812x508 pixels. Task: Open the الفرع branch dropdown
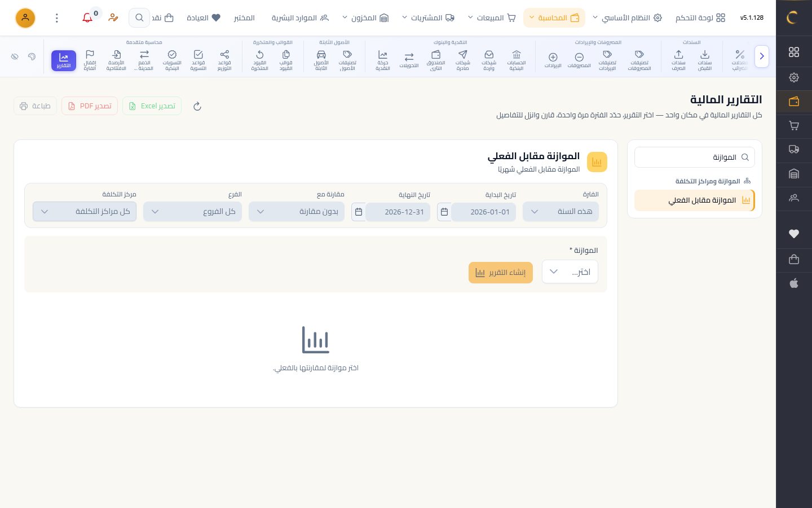192,212
